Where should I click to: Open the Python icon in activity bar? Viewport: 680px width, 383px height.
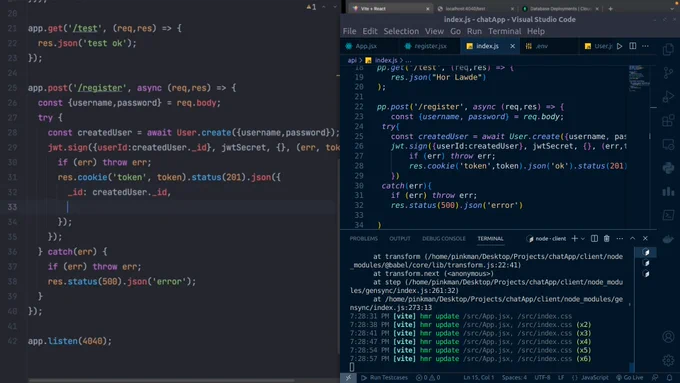[x=668, y=167]
